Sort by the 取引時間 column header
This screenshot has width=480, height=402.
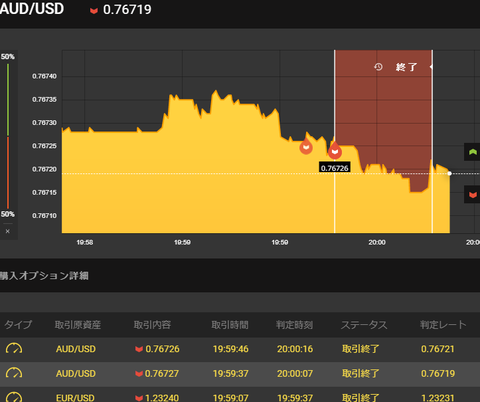coord(230,325)
